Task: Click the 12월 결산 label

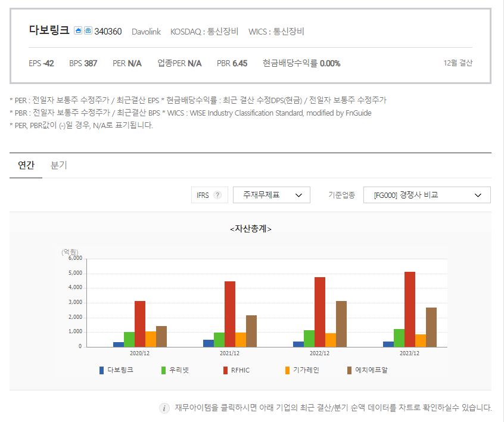Action: (458, 63)
